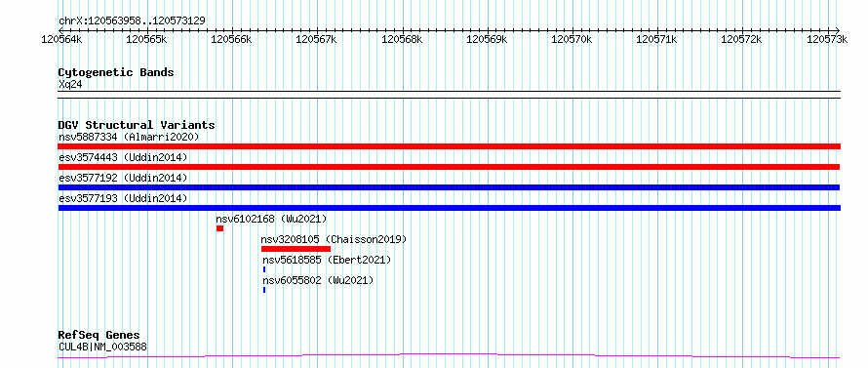Open the CUL4B|NM_003588 gene label

pos(103,348)
